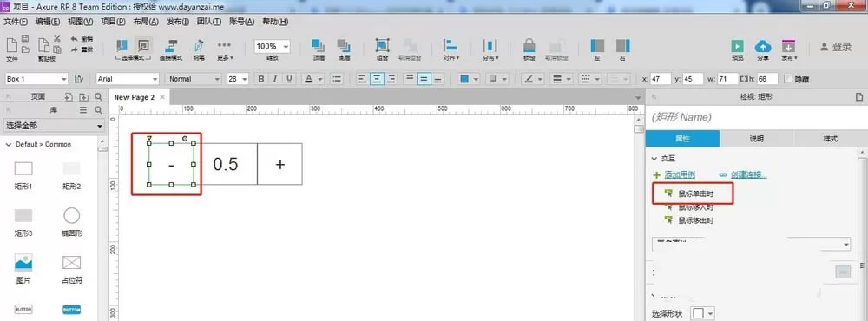The height and width of the screenshot is (321, 868).
Task: Click the format painter icon beside Box 1
Action: coord(79,79)
